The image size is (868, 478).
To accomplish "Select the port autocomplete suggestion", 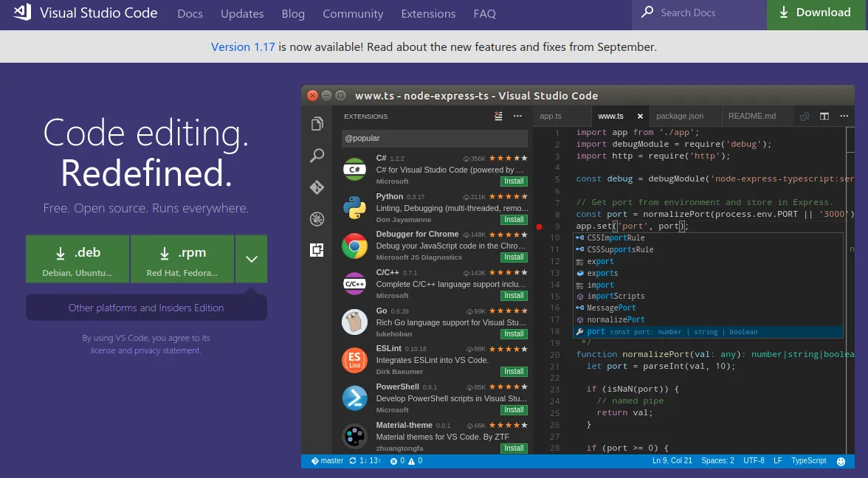I will pos(708,332).
